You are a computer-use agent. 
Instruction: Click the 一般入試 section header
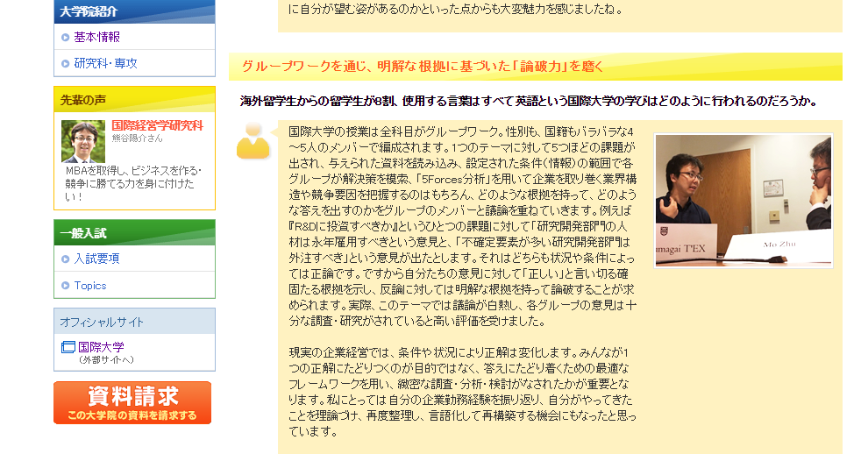[134, 232]
